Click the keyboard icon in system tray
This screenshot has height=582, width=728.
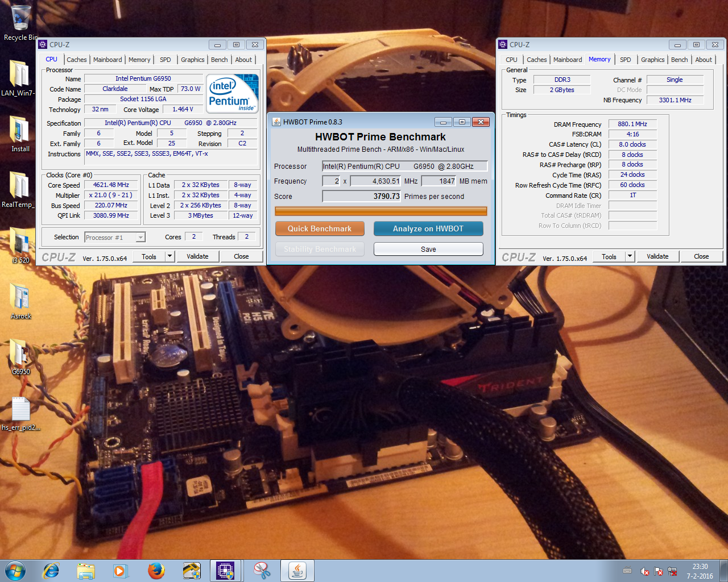tap(627, 571)
